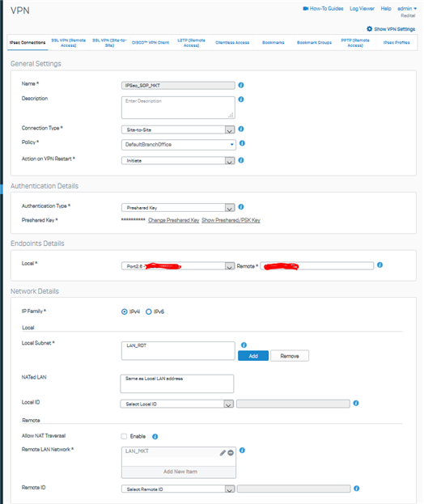The image size is (424, 504).
Task: Click the info icon next to Local Subnet
Action: tap(244, 345)
